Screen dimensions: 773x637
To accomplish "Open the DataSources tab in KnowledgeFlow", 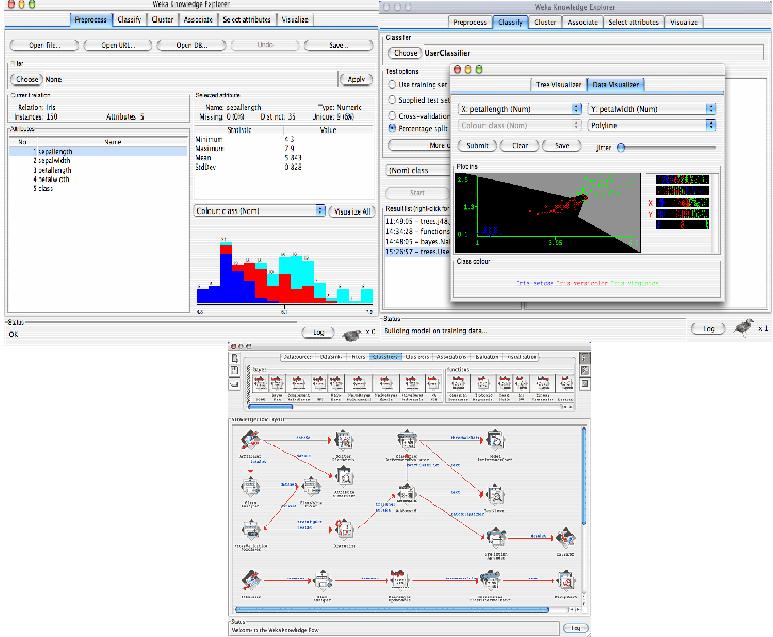I will click(298, 357).
